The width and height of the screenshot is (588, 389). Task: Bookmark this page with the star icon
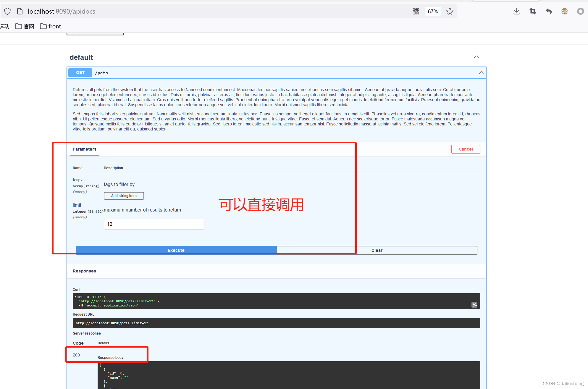pos(450,11)
